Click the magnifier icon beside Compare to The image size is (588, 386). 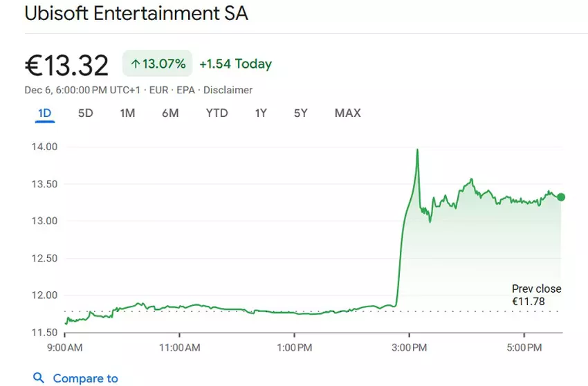point(39,378)
